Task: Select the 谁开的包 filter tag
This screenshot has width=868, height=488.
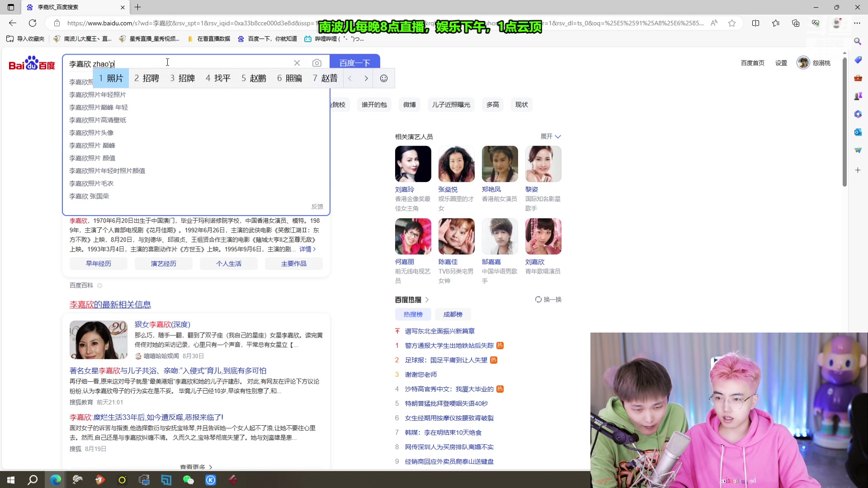Action: click(374, 105)
